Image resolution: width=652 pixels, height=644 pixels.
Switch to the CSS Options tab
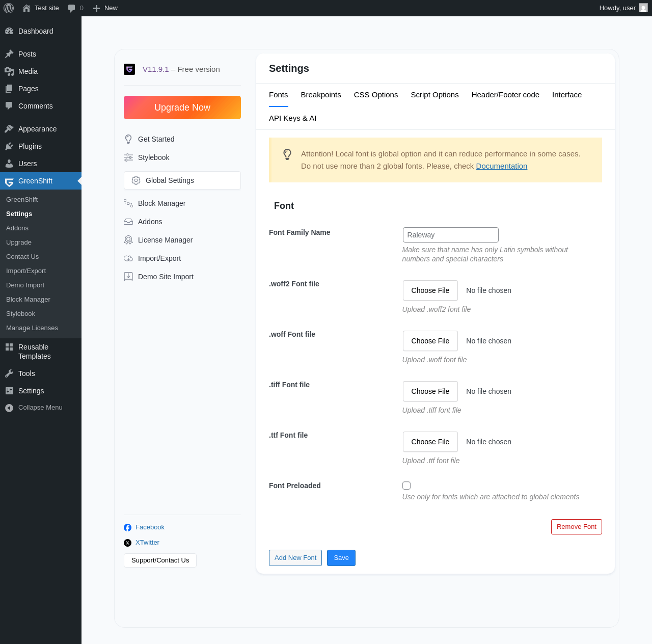click(x=376, y=95)
